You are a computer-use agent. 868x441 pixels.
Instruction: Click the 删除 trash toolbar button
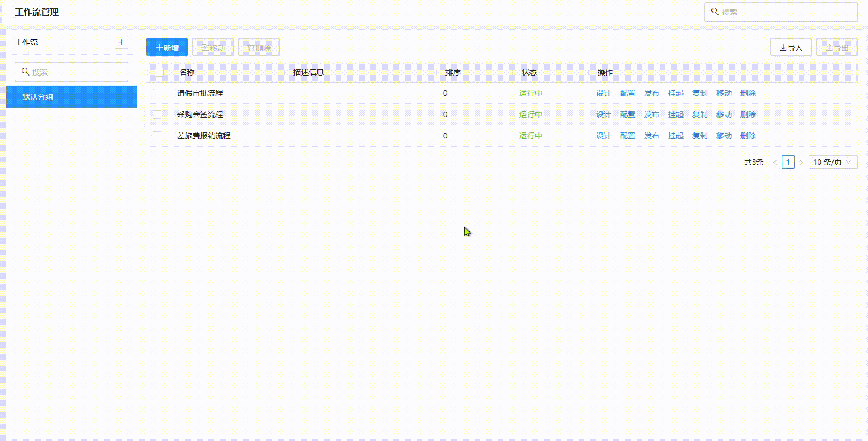259,48
